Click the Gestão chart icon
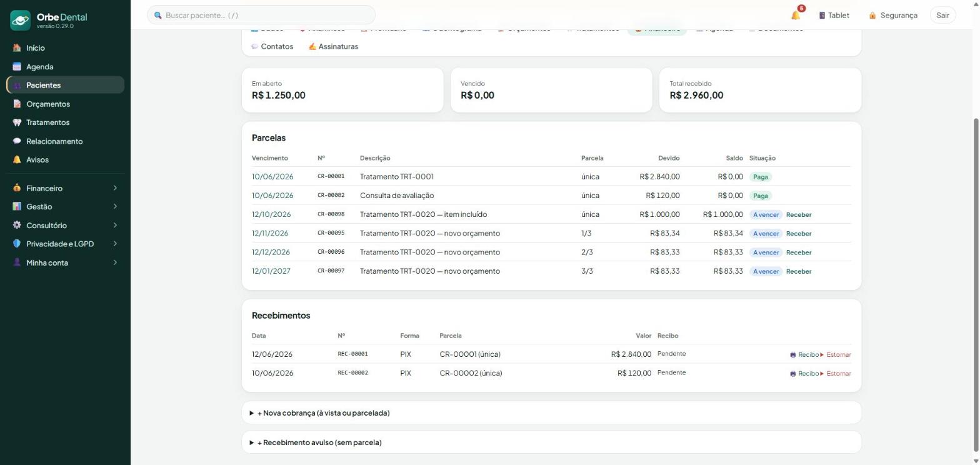The width and height of the screenshot is (980, 465). (x=17, y=206)
